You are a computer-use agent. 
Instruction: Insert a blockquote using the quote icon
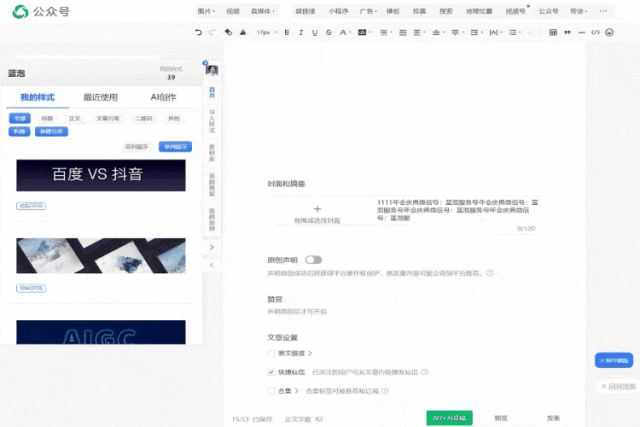tap(567, 32)
